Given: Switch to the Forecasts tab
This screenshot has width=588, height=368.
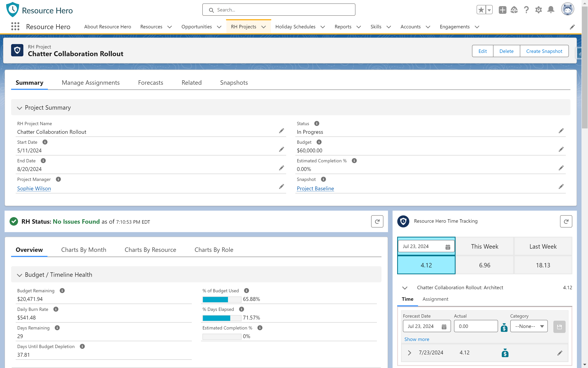Looking at the screenshot, I should point(150,82).
